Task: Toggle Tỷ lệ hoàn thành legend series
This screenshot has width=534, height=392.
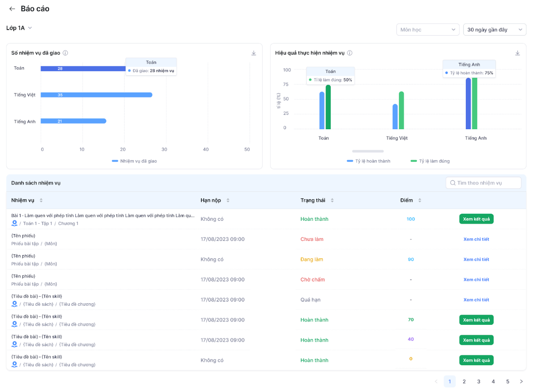Action: pos(368,161)
